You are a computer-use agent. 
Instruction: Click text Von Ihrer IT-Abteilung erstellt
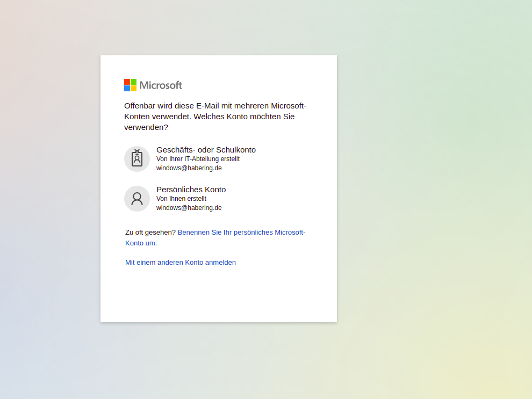click(198, 159)
